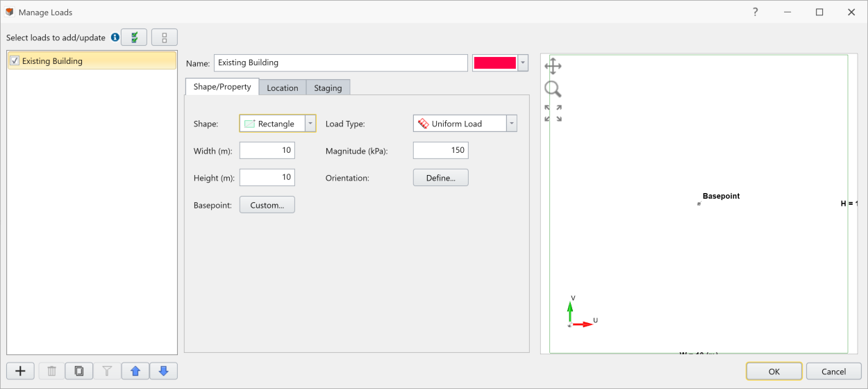Click the Manage Loads app icon

point(10,12)
